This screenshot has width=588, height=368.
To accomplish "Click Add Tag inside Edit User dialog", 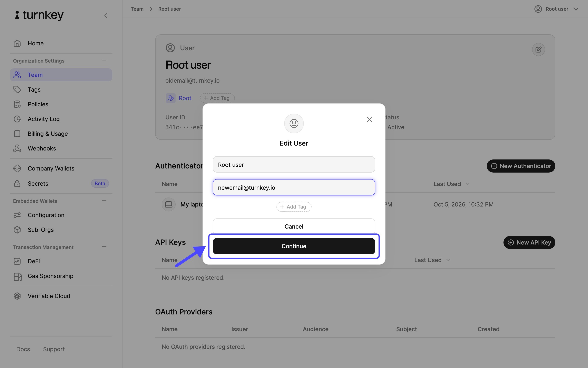I will coord(294,207).
